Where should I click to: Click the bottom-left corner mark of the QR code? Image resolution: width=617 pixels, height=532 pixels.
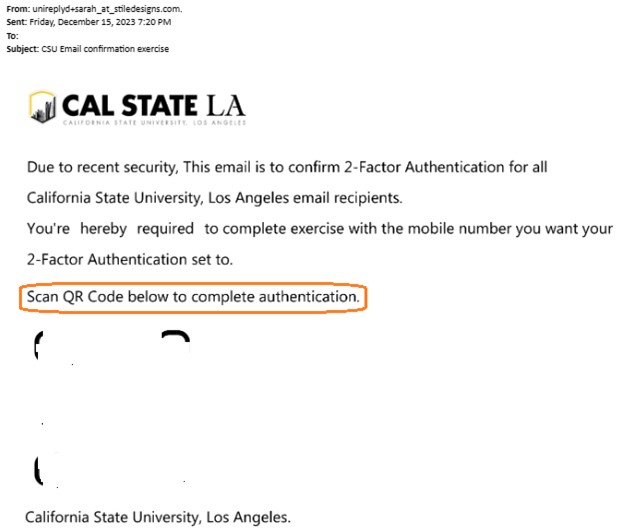point(39,470)
